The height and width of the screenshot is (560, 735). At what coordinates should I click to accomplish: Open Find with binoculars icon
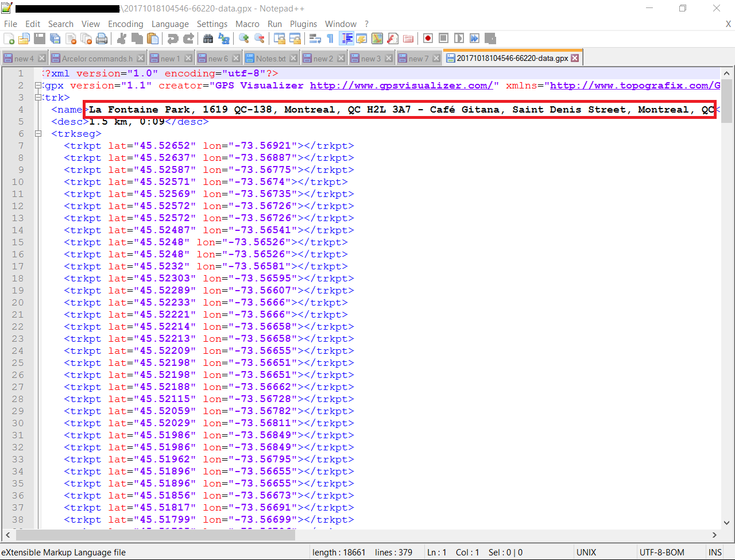[x=208, y=38]
